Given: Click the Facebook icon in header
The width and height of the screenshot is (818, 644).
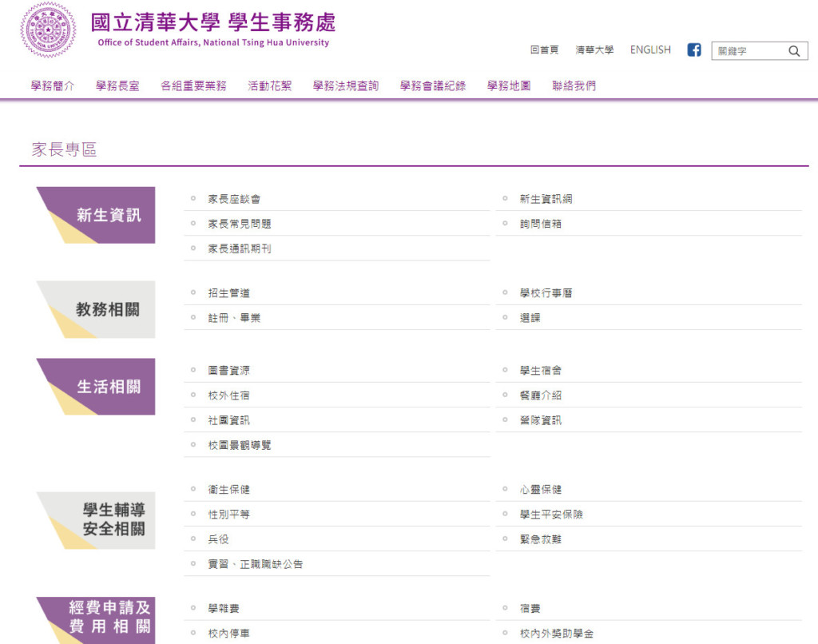Looking at the screenshot, I should tap(694, 50).
